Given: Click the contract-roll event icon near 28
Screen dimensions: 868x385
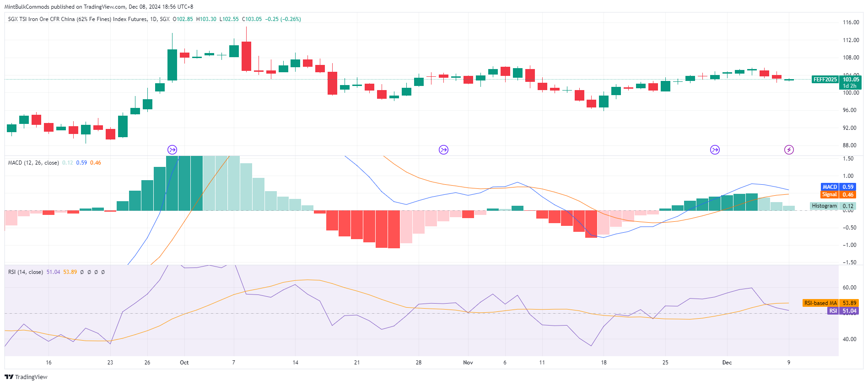Looking at the screenshot, I should [443, 150].
